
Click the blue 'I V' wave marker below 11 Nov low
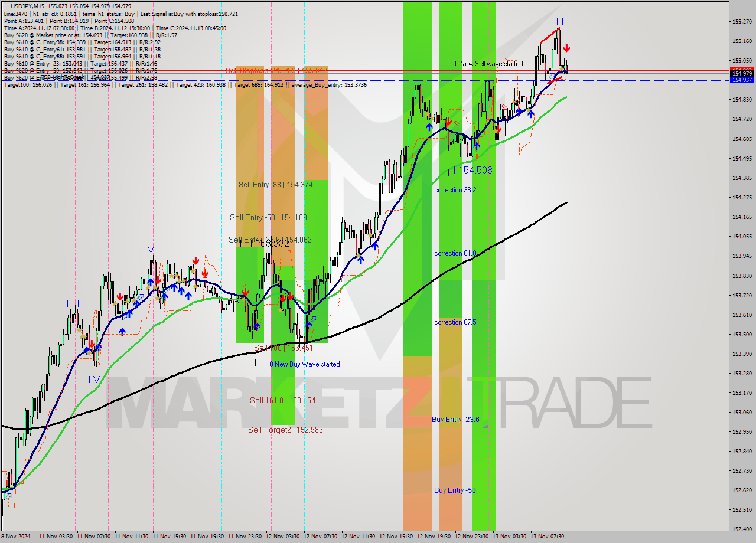pos(94,379)
